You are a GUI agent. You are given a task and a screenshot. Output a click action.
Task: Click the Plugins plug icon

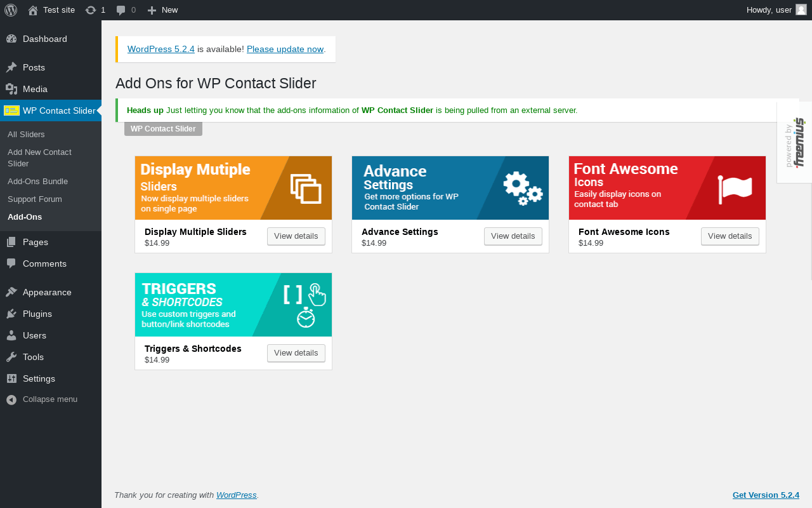tap(11, 314)
